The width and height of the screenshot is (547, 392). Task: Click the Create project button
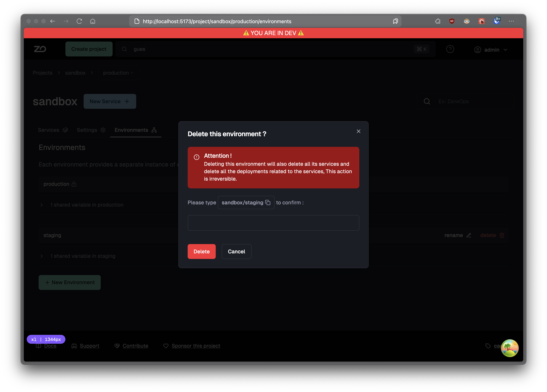click(89, 49)
